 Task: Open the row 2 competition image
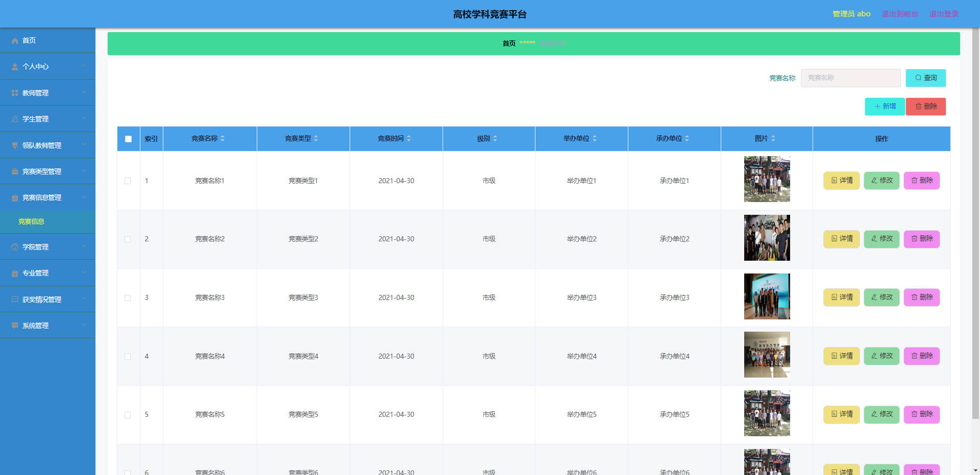click(767, 238)
